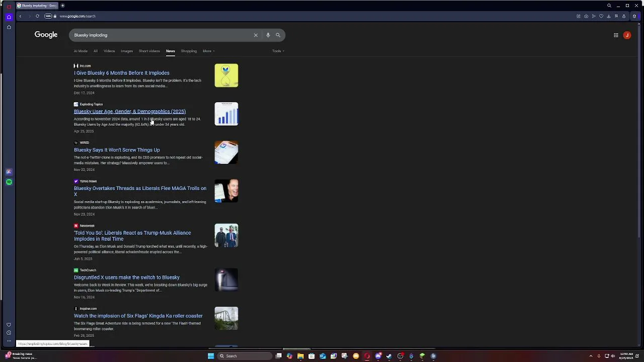This screenshot has height=362, width=644.
Task: Select the Bluesky imploding browser tab
Action: [37, 6]
